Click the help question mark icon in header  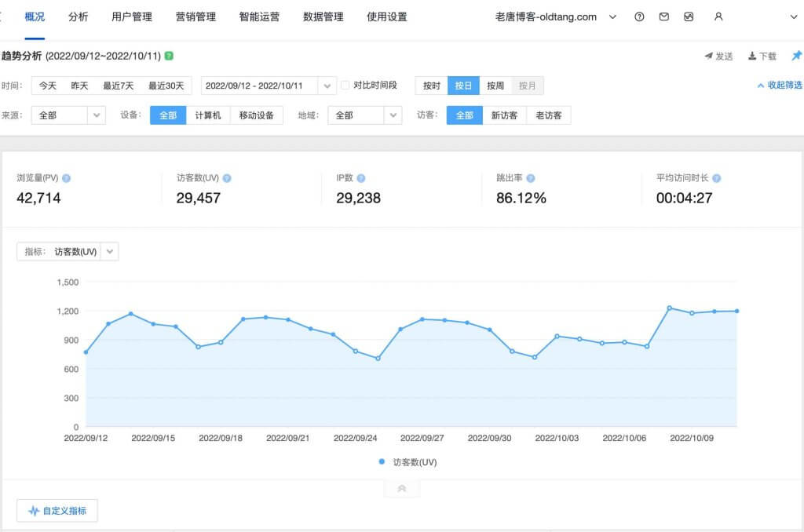(639, 16)
